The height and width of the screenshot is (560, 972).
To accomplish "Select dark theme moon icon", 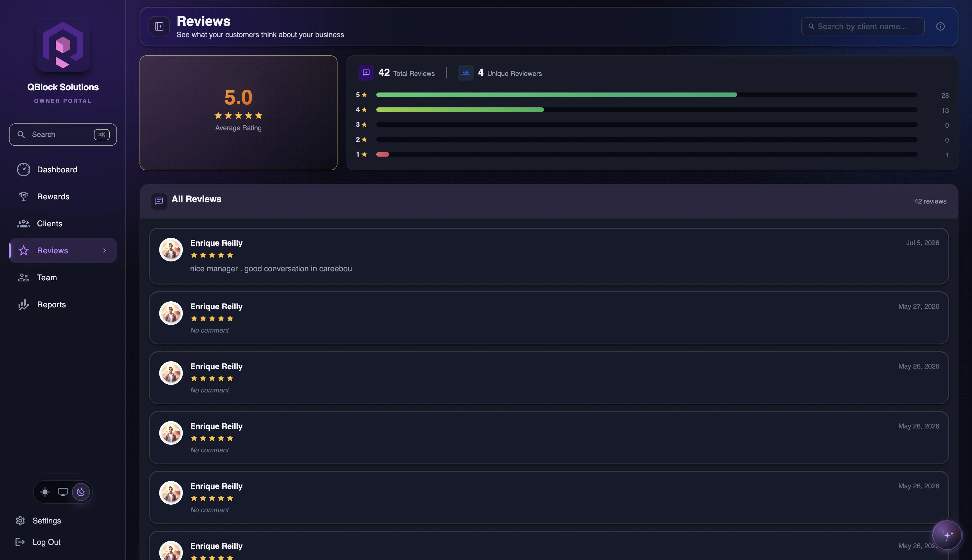I will (81, 492).
